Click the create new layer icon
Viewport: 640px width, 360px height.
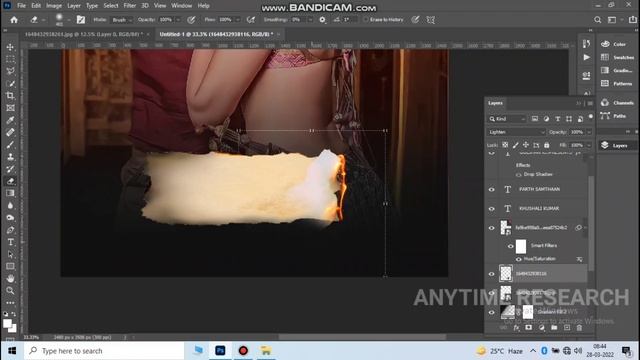pyautogui.click(x=567, y=327)
